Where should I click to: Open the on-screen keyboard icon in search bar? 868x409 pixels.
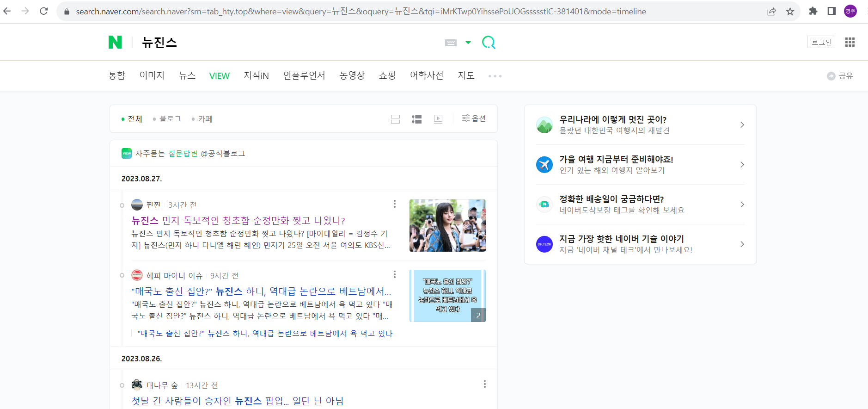[451, 43]
